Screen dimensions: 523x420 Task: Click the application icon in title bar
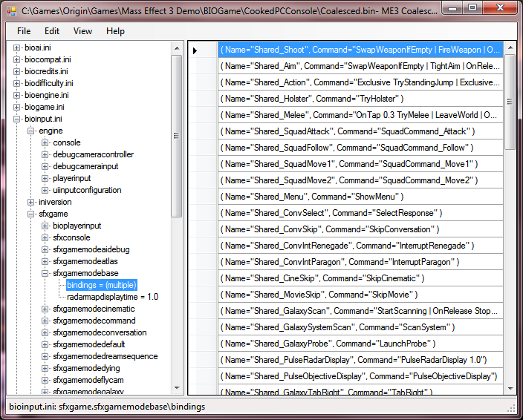[x=11, y=11]
